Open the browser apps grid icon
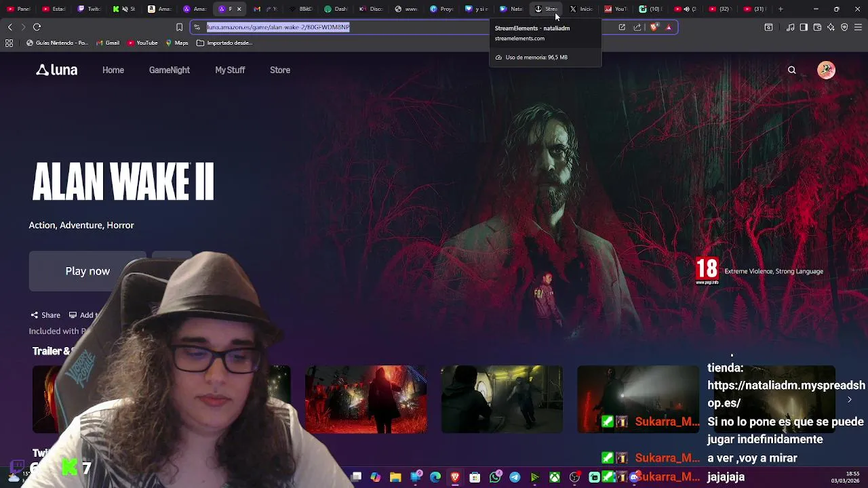Image resolution: width=868 pixels, height=488 pixels. point(9,43)
